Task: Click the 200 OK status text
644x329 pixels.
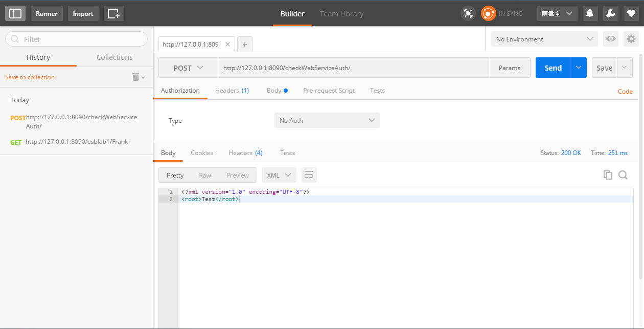Action: tap(571, 153)
